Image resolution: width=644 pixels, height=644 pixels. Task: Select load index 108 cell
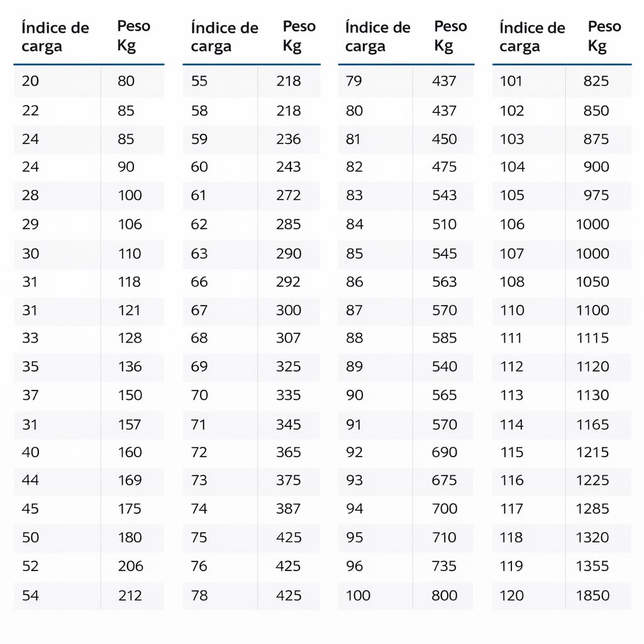pyautogui.click(x=511, y=282)
